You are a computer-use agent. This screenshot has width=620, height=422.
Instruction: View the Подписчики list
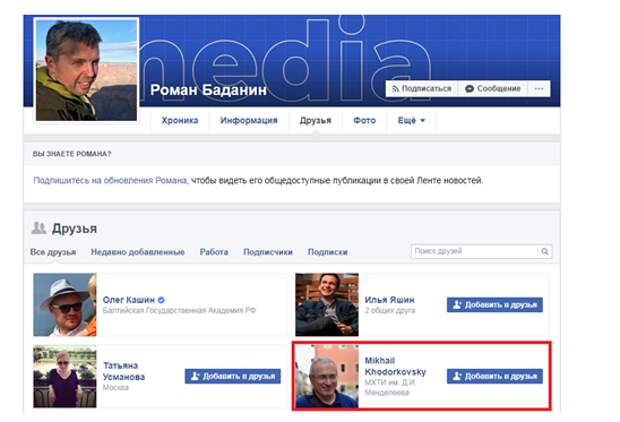pyautogui.click(x=268, y=252)
